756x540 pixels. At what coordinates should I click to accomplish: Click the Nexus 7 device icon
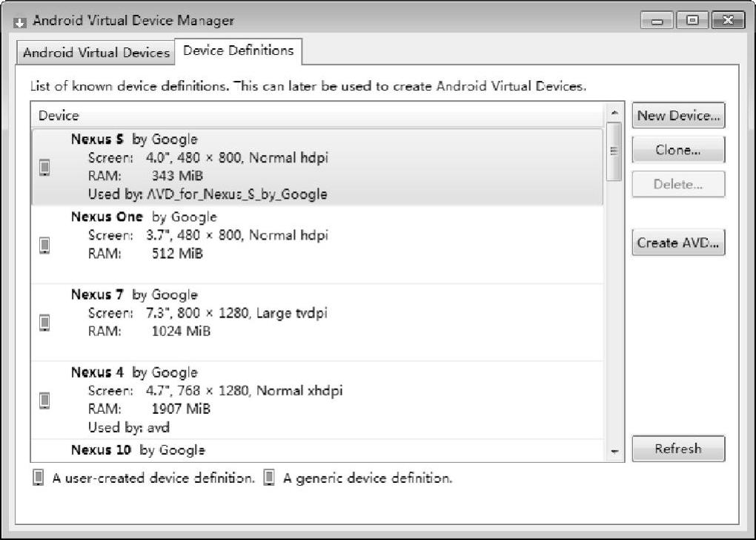pos(44,323)
